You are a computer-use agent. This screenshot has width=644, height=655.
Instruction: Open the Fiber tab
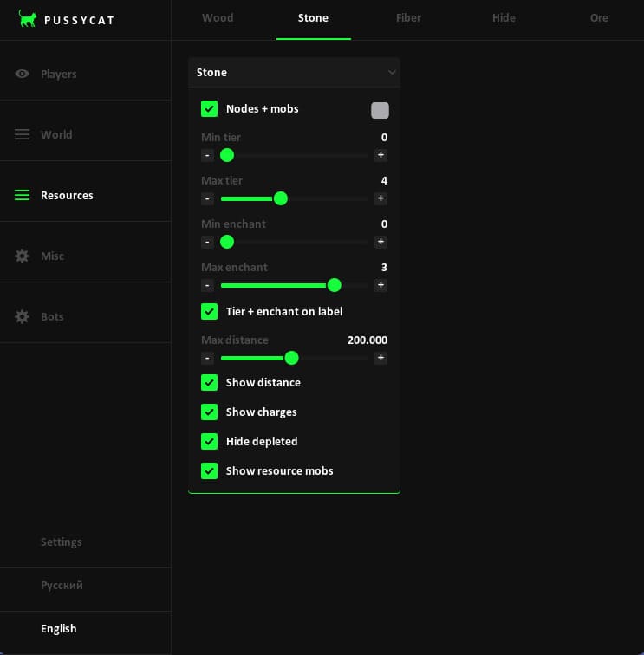(408, 18)
